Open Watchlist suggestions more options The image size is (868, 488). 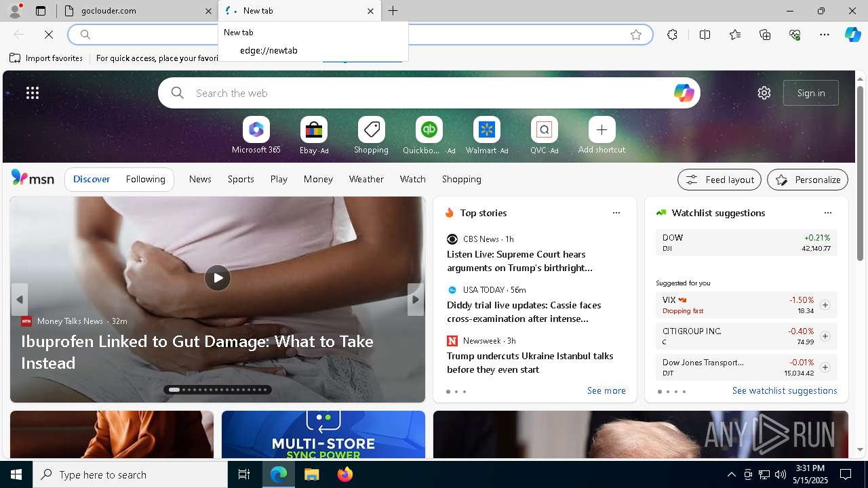[x=828, y=213]
